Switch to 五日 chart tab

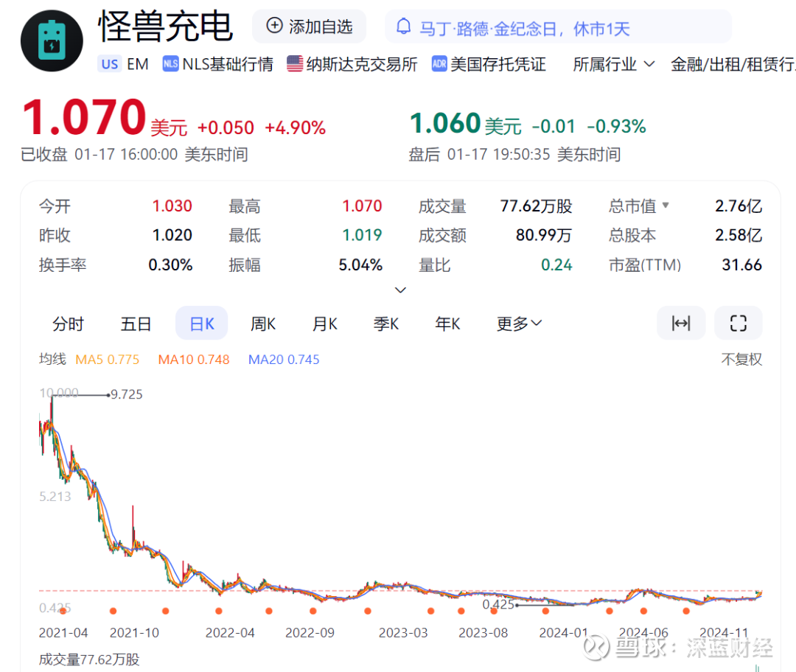(136, 323)
